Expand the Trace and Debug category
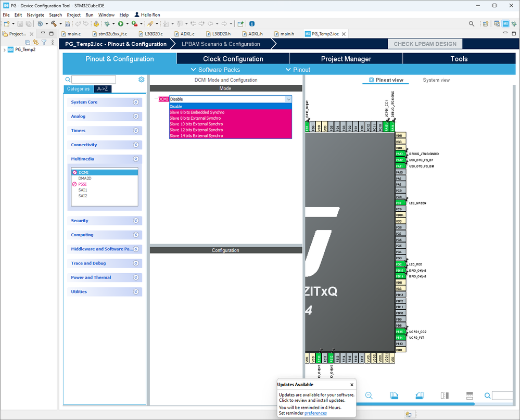520x420 pixels. (x=105, y=263)
